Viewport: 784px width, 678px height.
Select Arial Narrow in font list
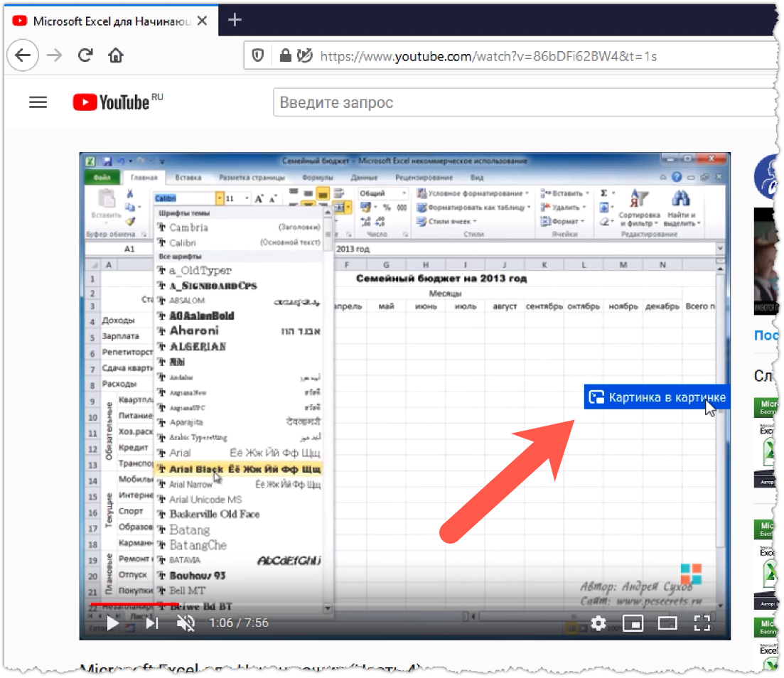click(239, 484)
